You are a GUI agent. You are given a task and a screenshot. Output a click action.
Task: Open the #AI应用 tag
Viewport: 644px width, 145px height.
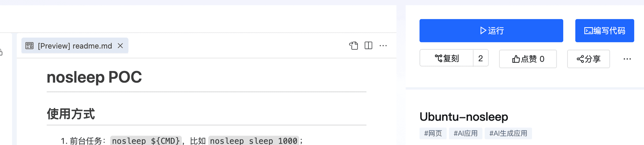pos(466,133)
